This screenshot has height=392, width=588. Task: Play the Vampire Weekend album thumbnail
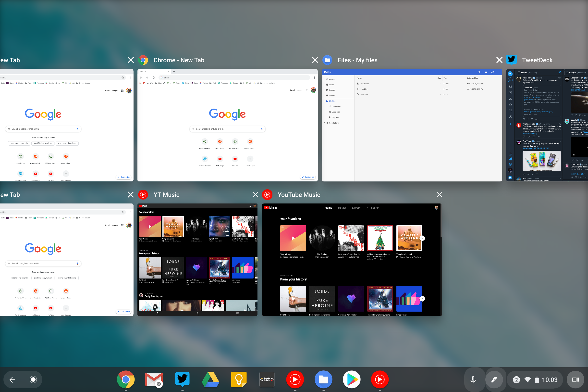tap(409, 238)
